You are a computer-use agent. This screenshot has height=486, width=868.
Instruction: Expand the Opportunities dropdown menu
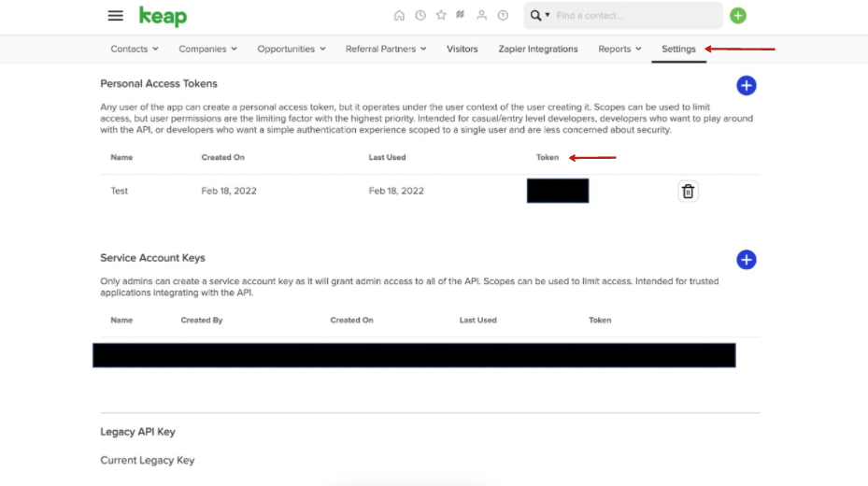click(x=292, y=49)
